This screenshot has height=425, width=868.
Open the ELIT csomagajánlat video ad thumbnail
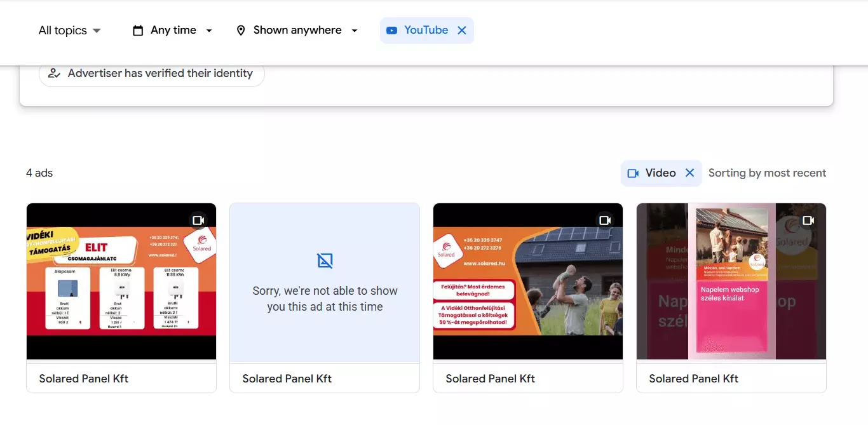point(121,281)
